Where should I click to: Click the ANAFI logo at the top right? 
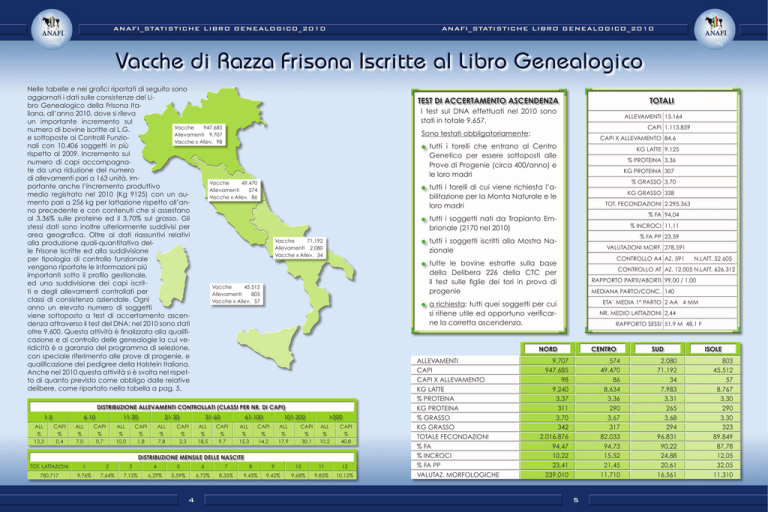(715, 28)
